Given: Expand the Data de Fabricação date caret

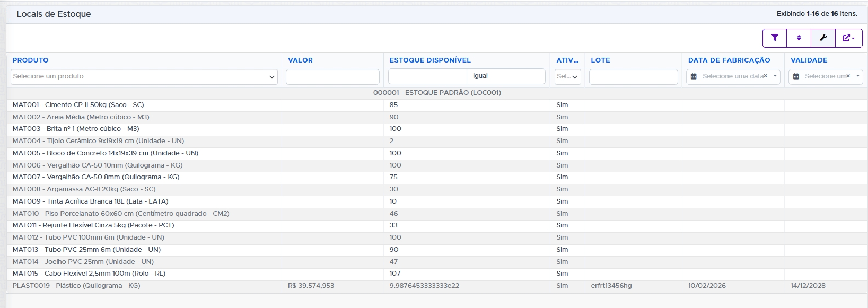Looking at the screenshot, I should click(775, 76).
